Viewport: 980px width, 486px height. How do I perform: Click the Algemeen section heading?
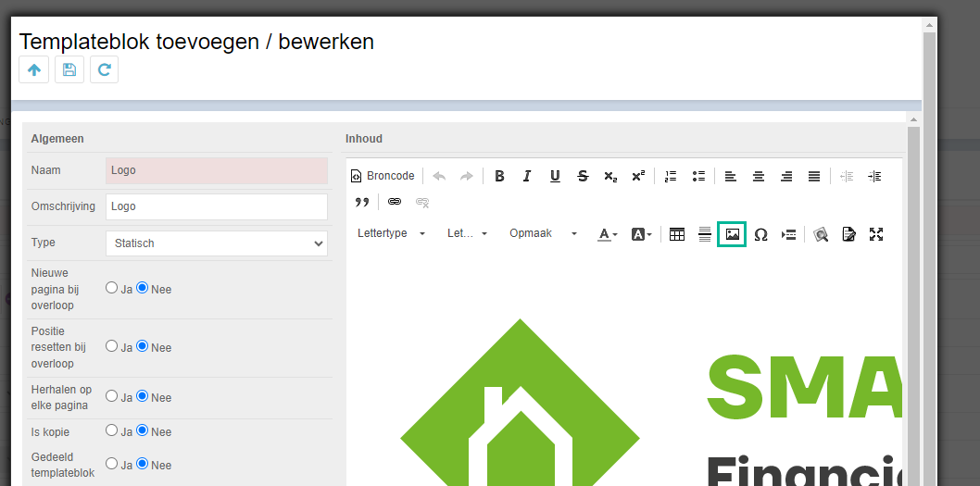tap(57, 139)
